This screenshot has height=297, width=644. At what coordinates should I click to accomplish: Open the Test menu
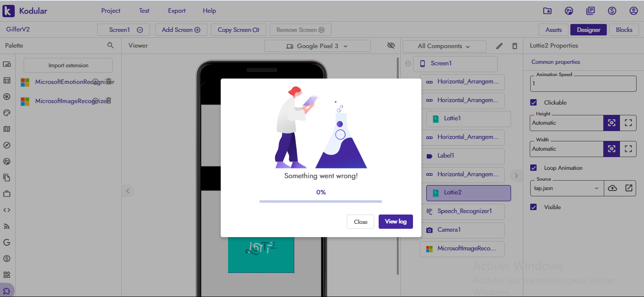(144, 11)
